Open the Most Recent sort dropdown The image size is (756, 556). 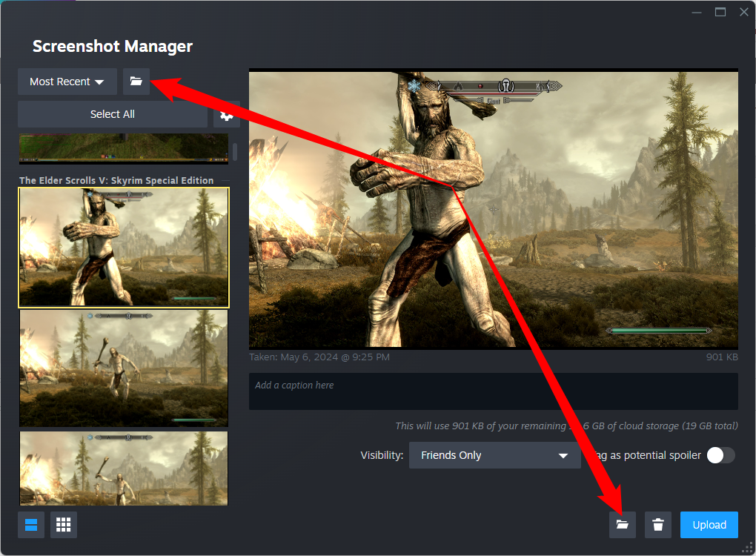pos(67,82)
